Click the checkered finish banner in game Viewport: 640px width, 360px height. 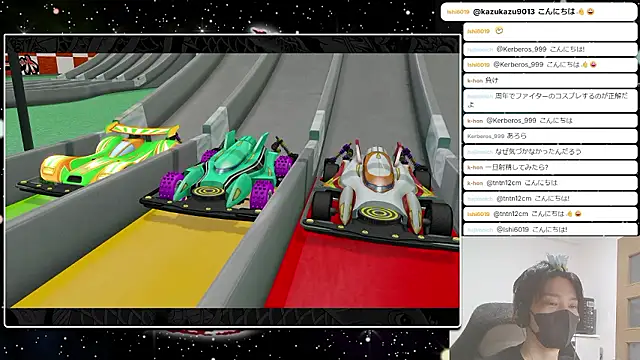click(51, 64)
